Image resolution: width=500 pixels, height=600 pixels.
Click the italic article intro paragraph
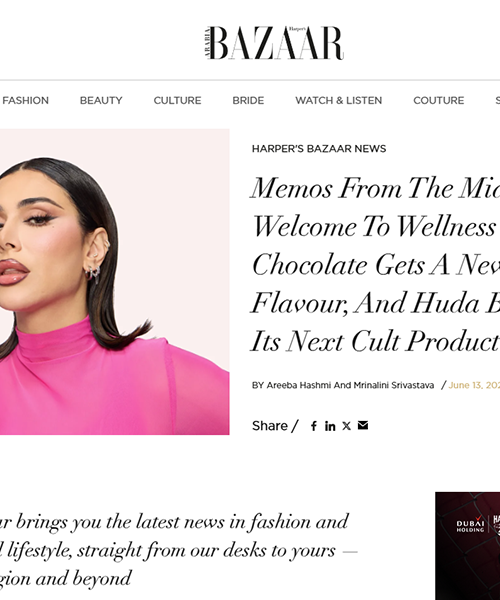pyautogui.click(x=174, y=550)
